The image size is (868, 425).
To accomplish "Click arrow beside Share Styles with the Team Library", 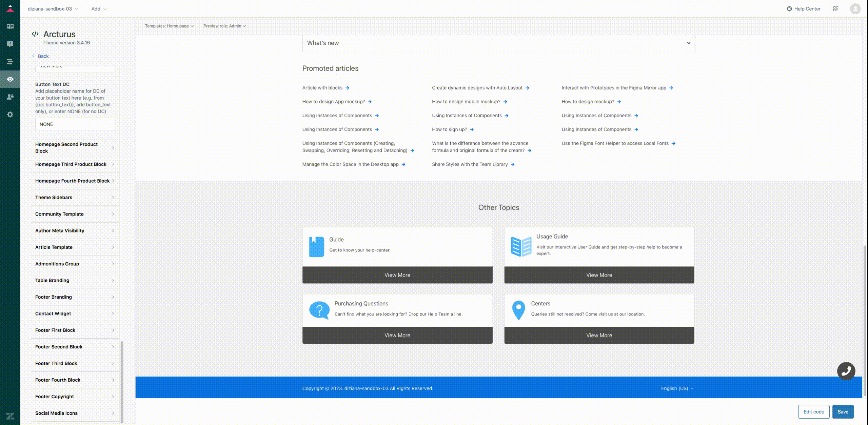I will [513, 164].
